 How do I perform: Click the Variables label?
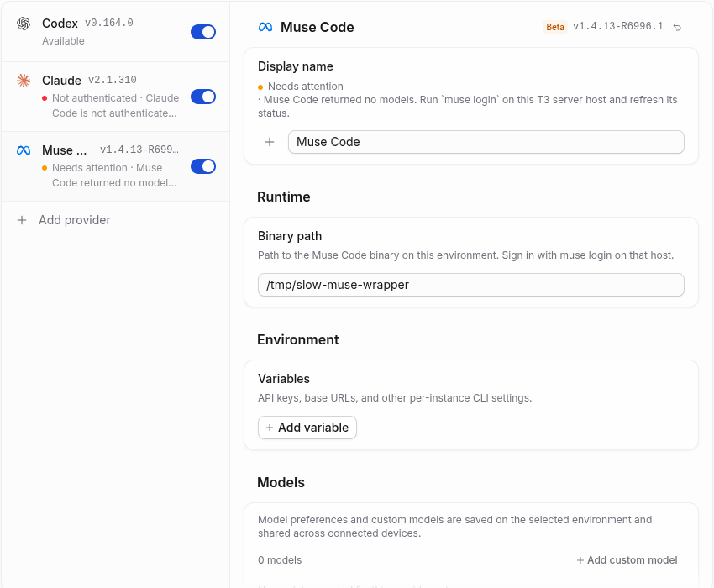coord(284,379)
